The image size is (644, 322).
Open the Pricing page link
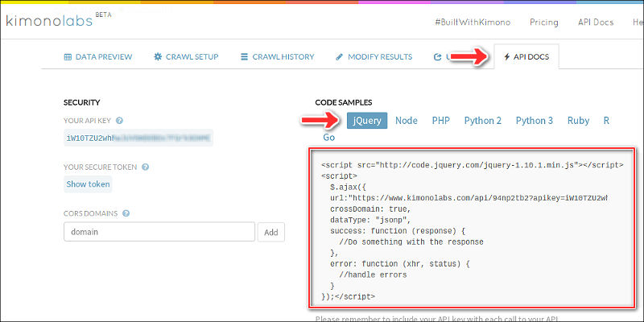544,23
